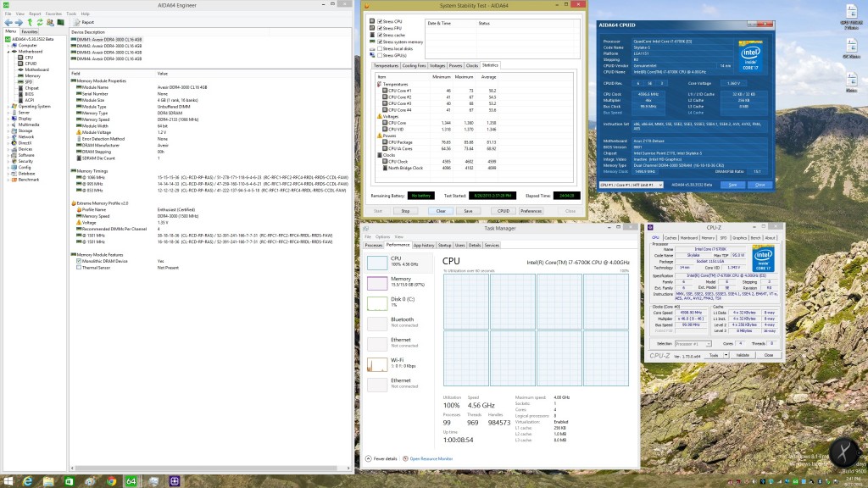Switch to Cooling Fans tab in Stability Test
The height and width of the screenshot is (488, 868).
point(414,65)
